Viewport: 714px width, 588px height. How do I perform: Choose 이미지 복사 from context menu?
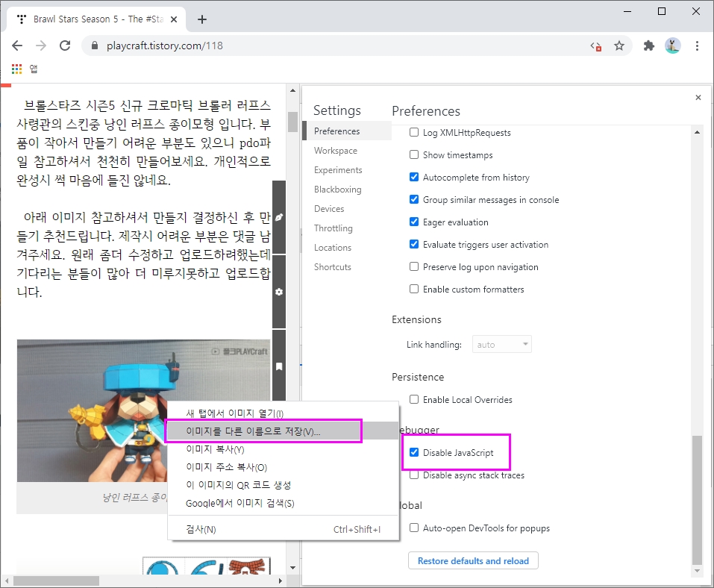click(284, 449)
